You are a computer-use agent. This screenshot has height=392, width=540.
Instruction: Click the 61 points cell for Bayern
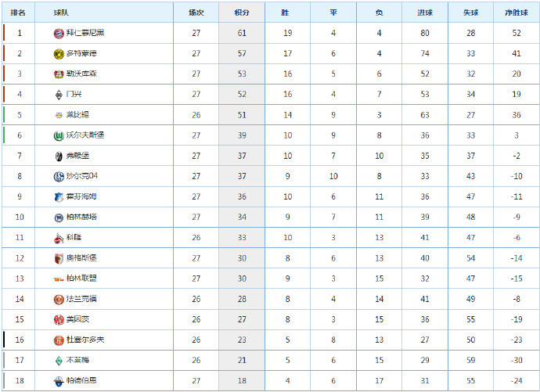point(241,33)
